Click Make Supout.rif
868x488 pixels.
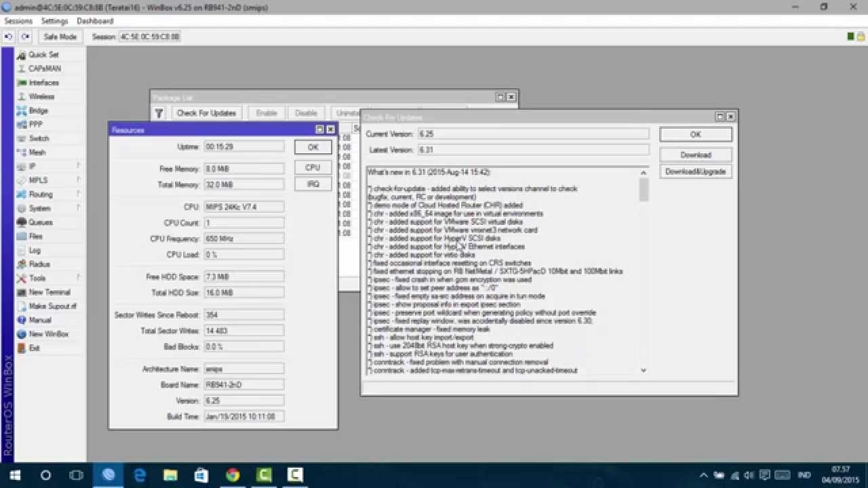(52, 306)
